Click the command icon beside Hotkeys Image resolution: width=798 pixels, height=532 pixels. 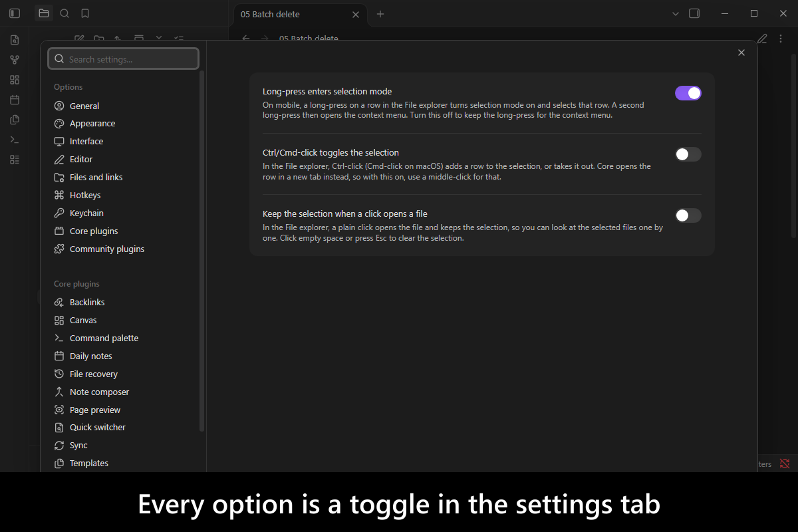(59, 196)
